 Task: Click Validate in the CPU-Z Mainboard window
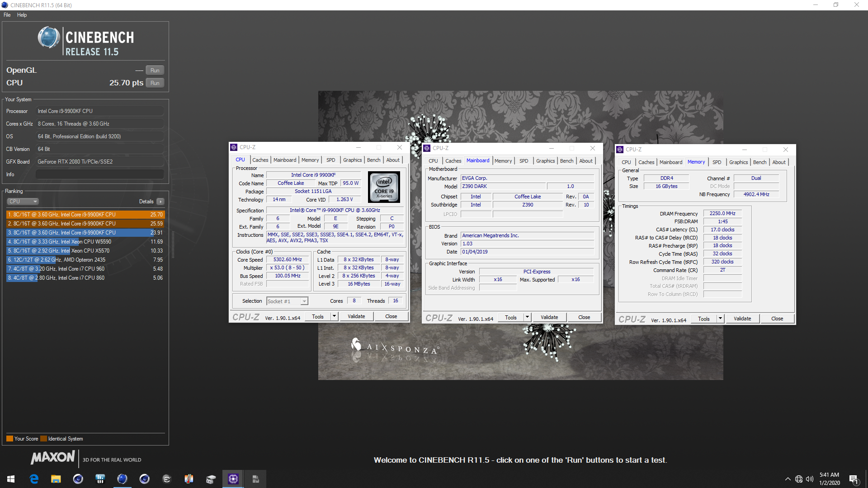[549, 318]
